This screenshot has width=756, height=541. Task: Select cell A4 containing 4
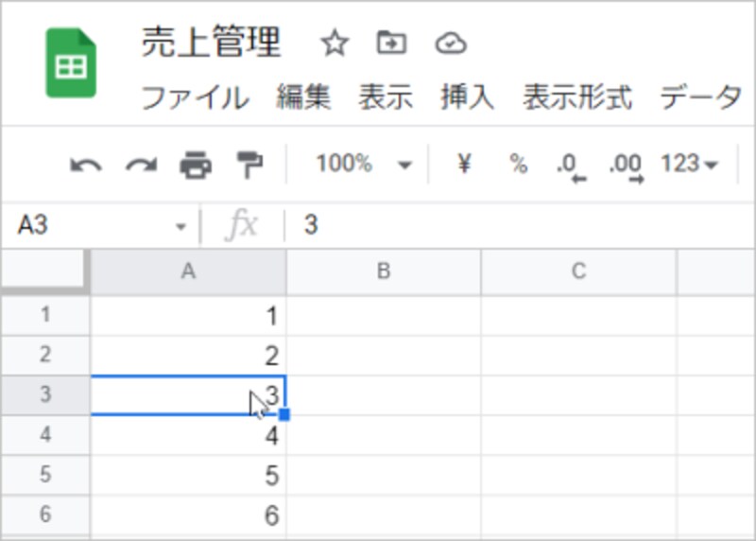pyautogui.click(x=188, y=435)
